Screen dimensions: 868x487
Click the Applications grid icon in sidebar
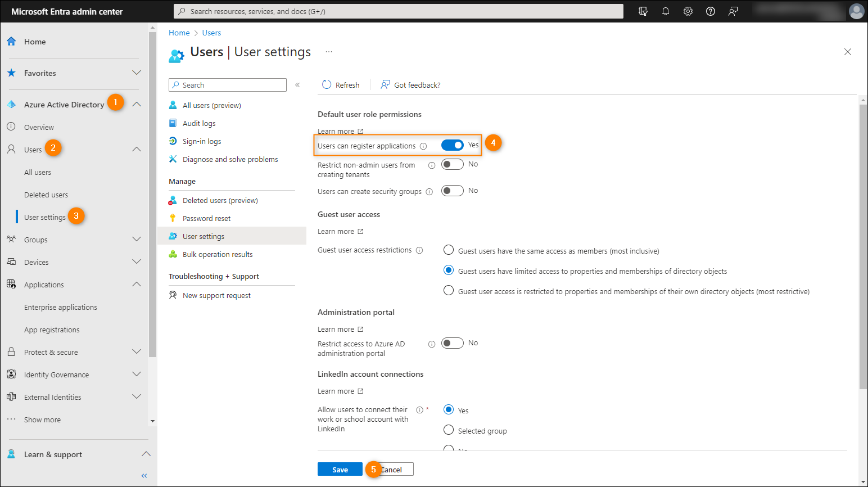11,285
